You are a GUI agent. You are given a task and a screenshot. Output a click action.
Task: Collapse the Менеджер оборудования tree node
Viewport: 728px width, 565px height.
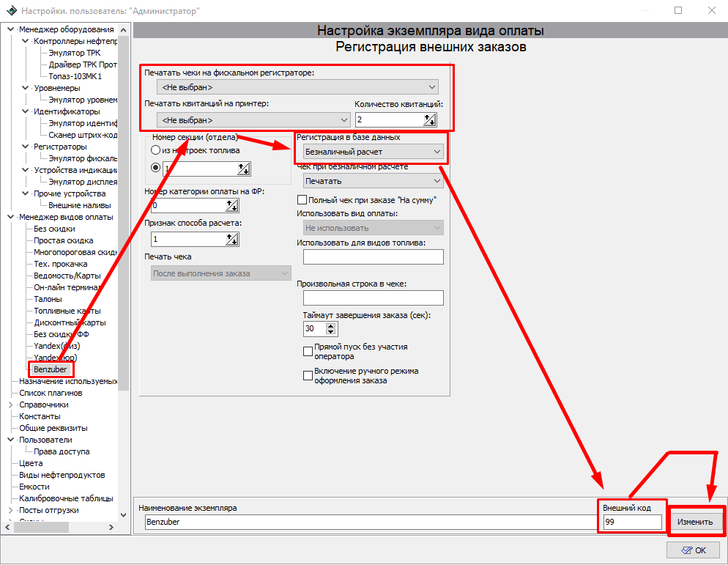[x=11, y=29]
